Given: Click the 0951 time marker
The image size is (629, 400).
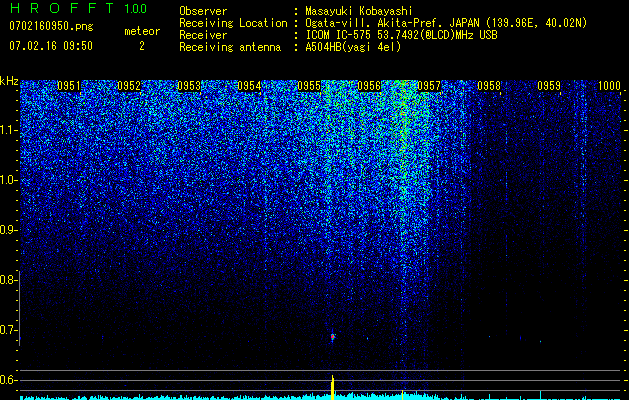Looking at the screenshot, I should (x=69, y=86).
